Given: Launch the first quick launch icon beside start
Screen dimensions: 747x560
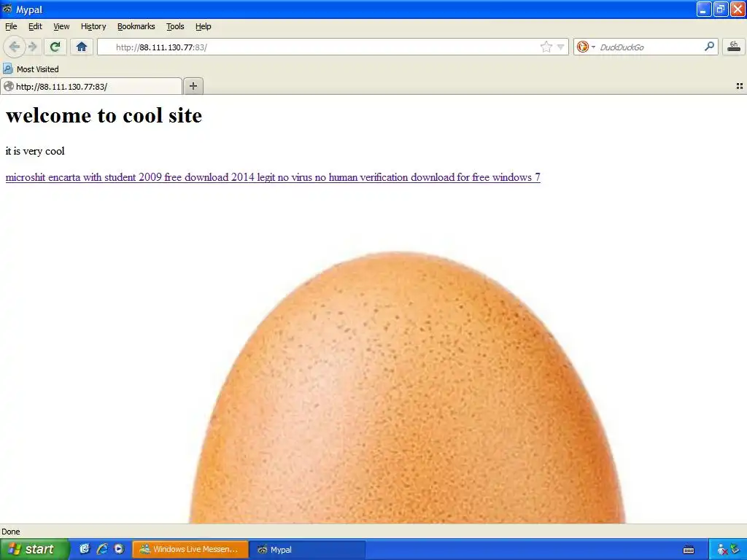Looking at the screenshot, I should 85,549.
